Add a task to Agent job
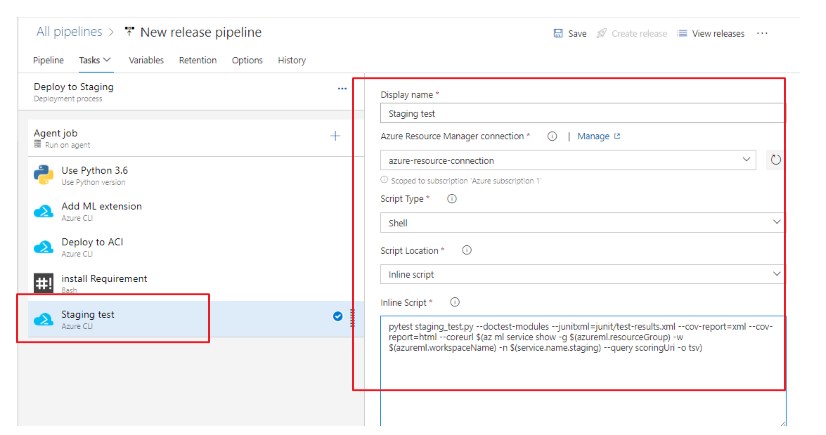 (x=335, y=136)
